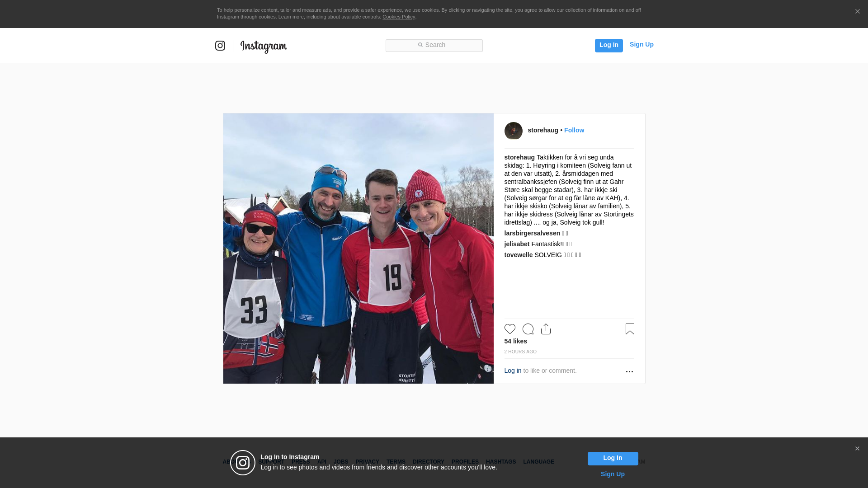The image size is (868, 488).
Task: Open the 2 HOURS AGO timestamp
Action: pos(520,352)
